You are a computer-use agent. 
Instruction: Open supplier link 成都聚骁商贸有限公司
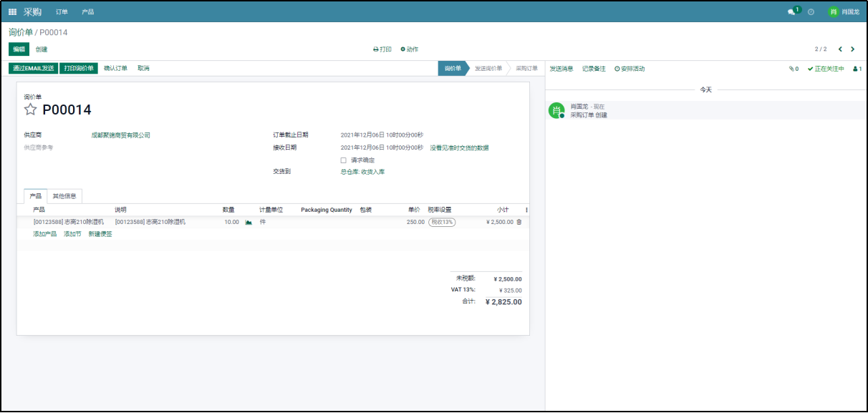120,135
